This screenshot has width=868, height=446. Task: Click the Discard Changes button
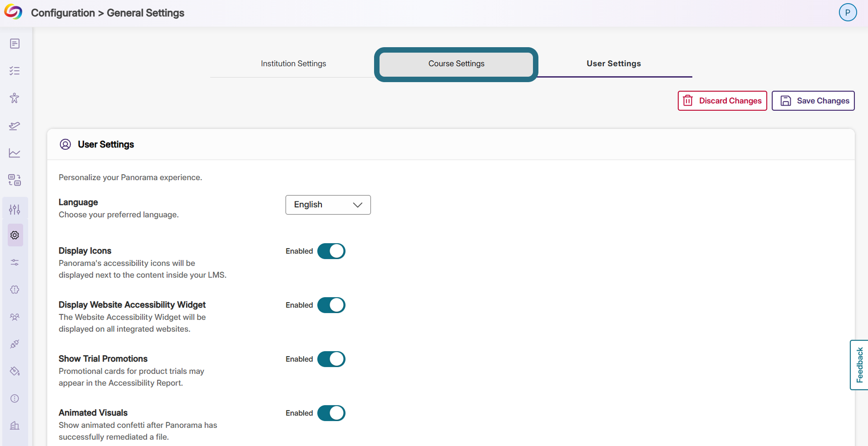pos(722,101)
